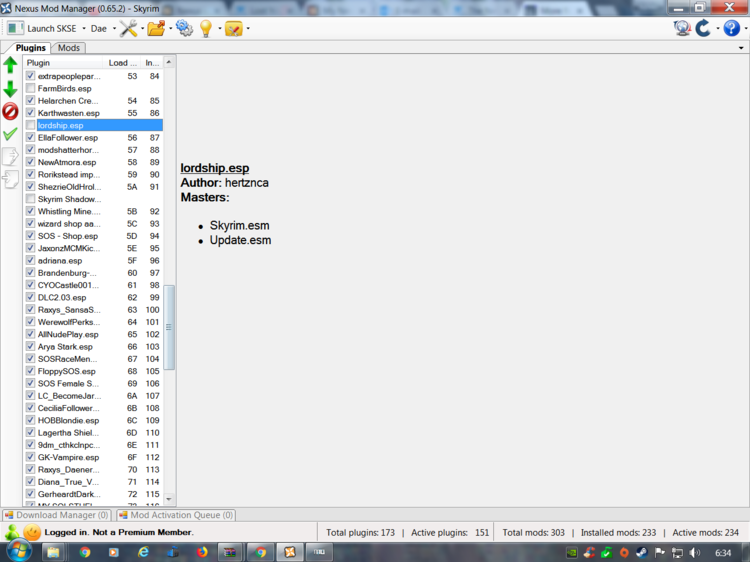
Task: Open the Download Manager (0) tab
Action: click(57, 515)
